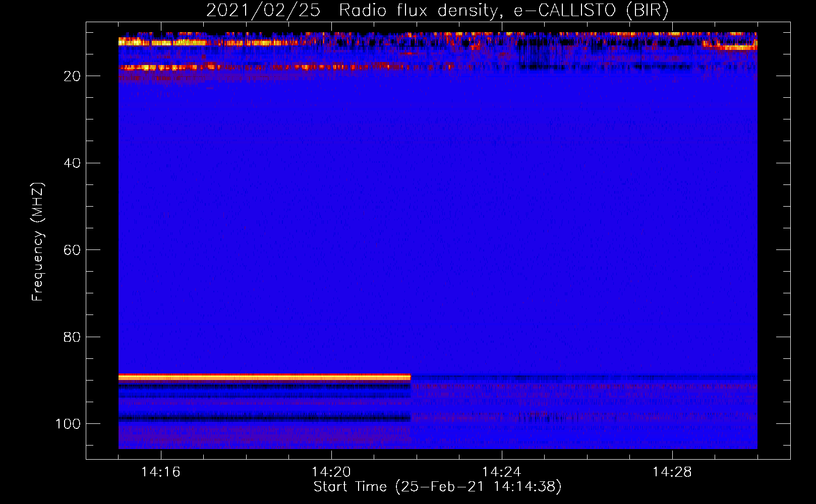Click the 14:20 time tick label
The image size is (816, 504).
coord(331,472)
